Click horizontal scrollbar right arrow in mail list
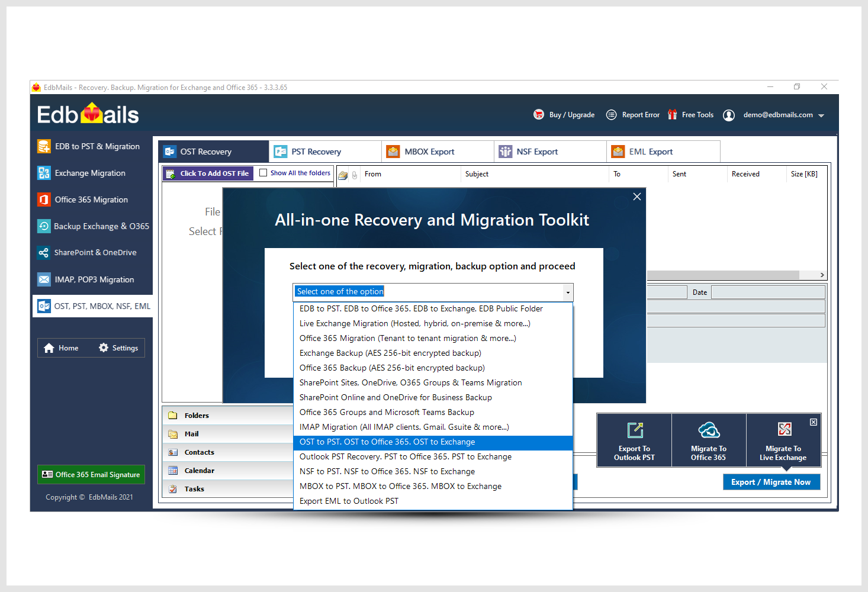The image size is (868, 592). (x=822, y=275)
